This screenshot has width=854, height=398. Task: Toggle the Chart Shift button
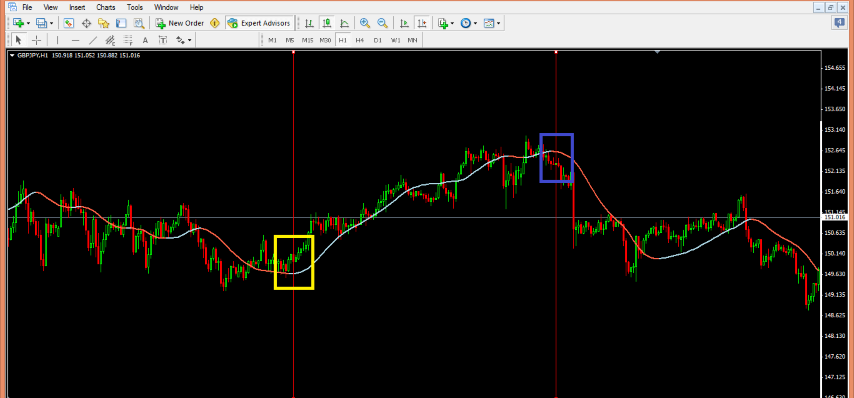(422, 23)
